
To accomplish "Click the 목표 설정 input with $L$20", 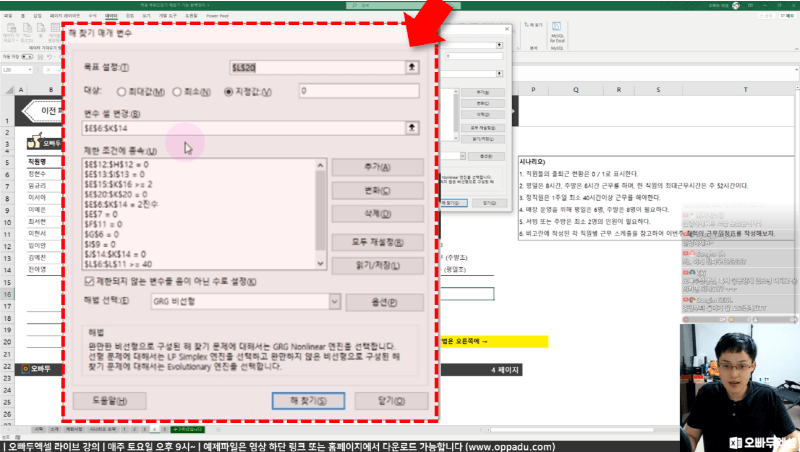I will click(317, 67).
